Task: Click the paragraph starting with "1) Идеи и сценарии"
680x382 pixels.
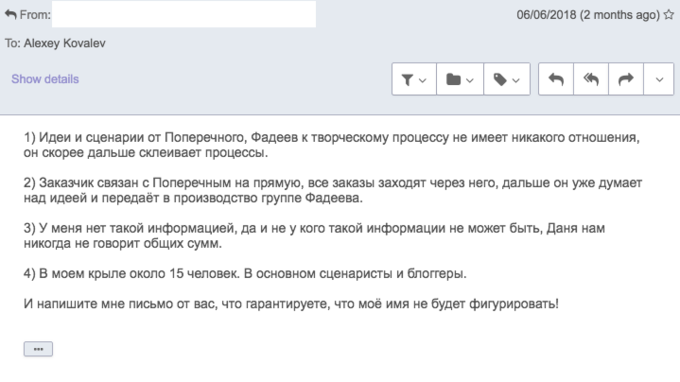Action: click(x=332, y=145)
